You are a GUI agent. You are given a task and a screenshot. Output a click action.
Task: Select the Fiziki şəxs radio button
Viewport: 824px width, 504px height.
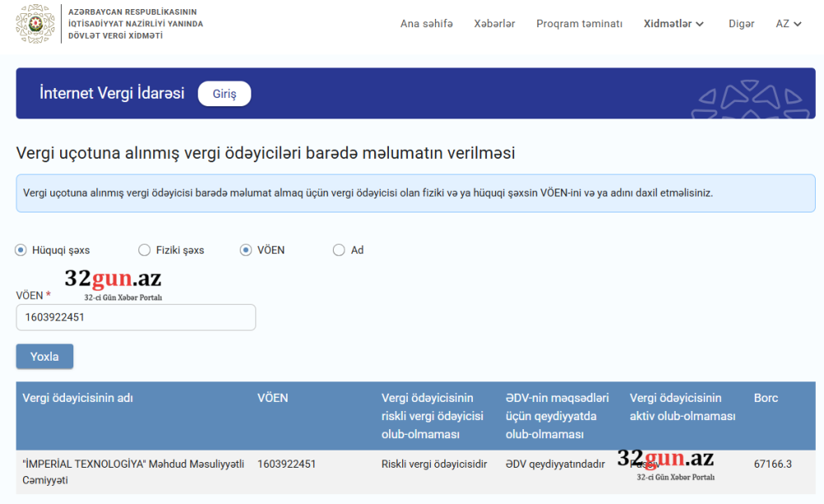(x=145, y=249)
